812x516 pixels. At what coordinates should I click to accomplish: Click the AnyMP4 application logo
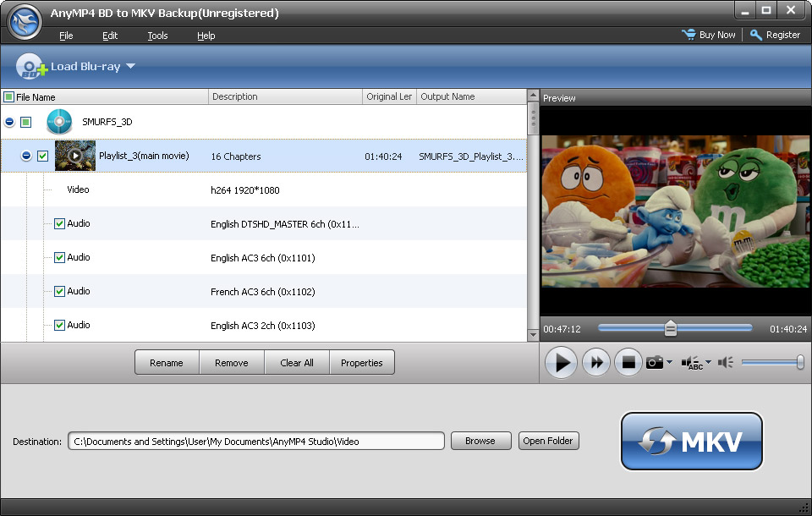click(25, 22)
